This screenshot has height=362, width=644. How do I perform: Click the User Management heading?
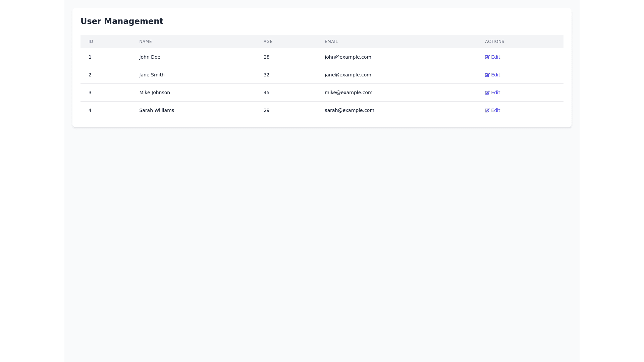[x=122, y=21]
